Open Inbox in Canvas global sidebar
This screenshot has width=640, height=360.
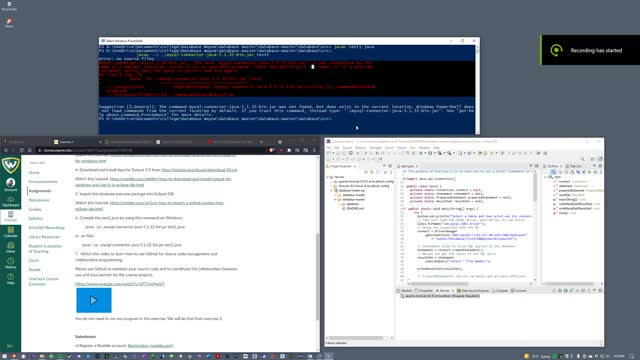click(11, 247)
